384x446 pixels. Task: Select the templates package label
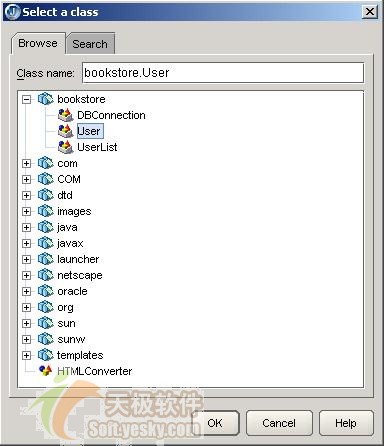point(80,355)
